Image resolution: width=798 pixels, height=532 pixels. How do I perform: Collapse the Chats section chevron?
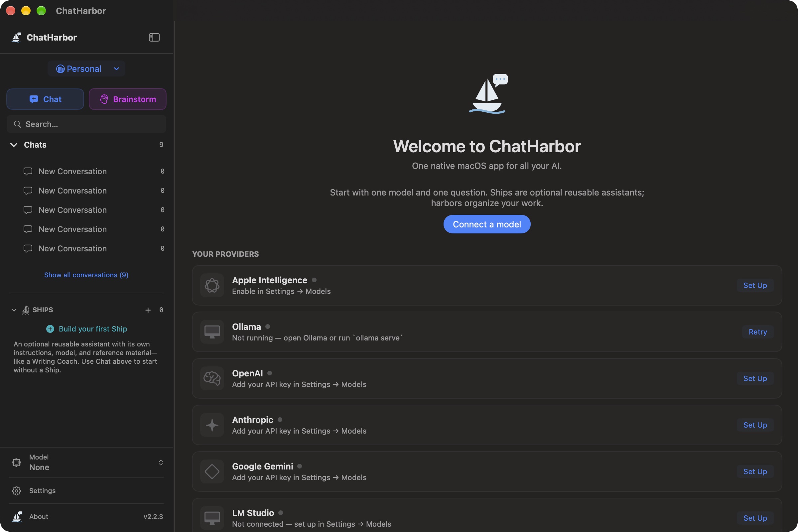[14, 145]
